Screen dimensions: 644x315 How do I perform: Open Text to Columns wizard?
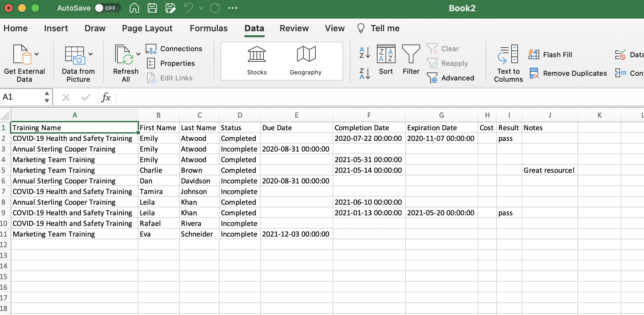click(x=508, y=63)
